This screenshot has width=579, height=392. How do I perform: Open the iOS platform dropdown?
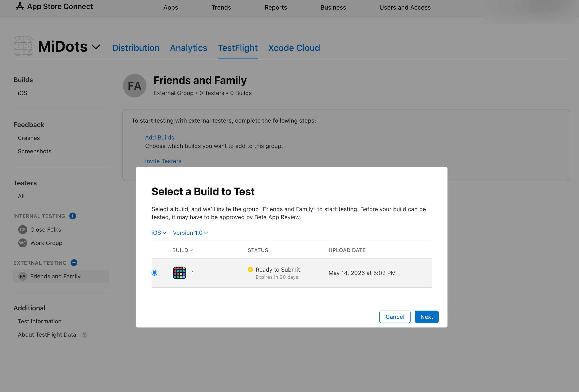coord(159,233)
